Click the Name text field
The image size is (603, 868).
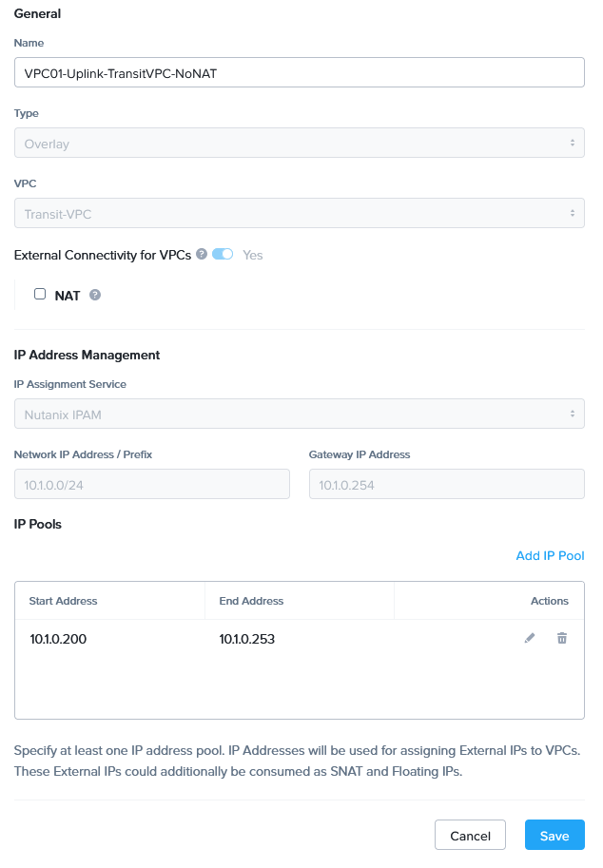[299, 72]
